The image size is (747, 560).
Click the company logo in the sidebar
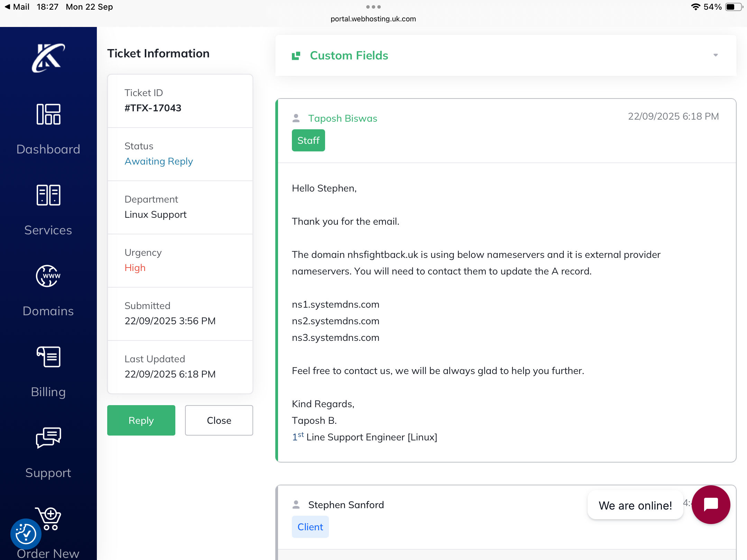click(x=48, y=58)
